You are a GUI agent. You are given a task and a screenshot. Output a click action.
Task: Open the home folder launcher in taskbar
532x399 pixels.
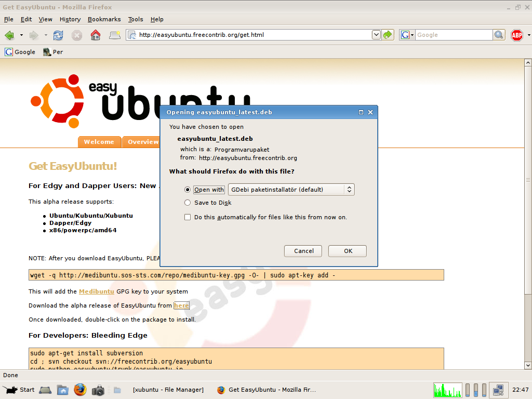coord(63,390)
